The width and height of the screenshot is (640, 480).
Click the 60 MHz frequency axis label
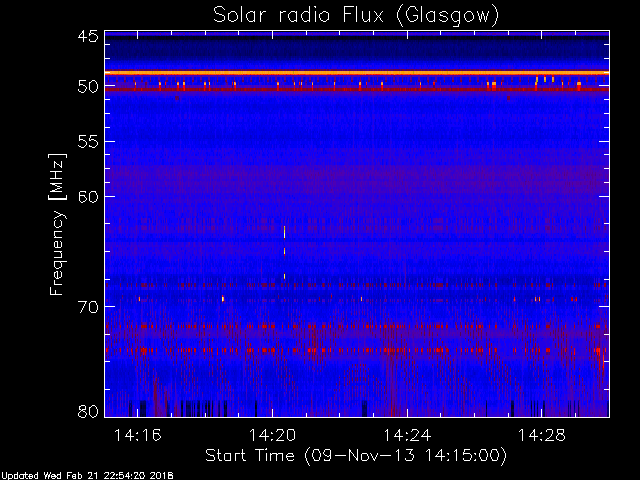tap(88, 197)
